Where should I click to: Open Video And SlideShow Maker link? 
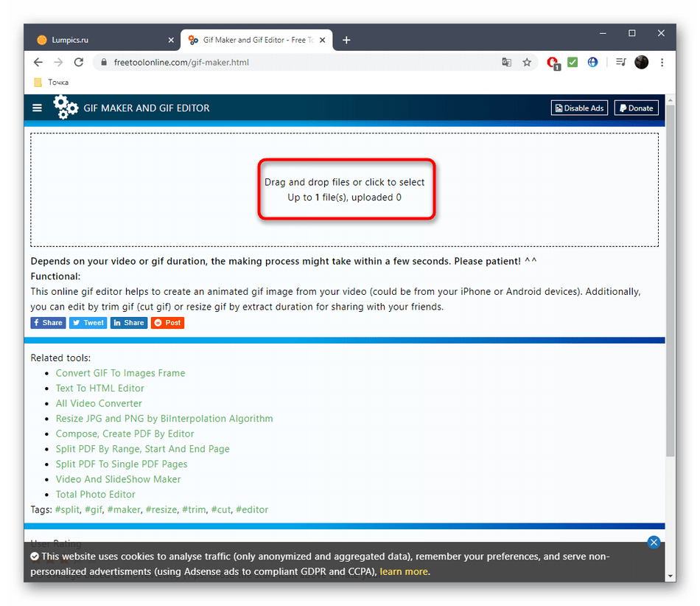119,479
